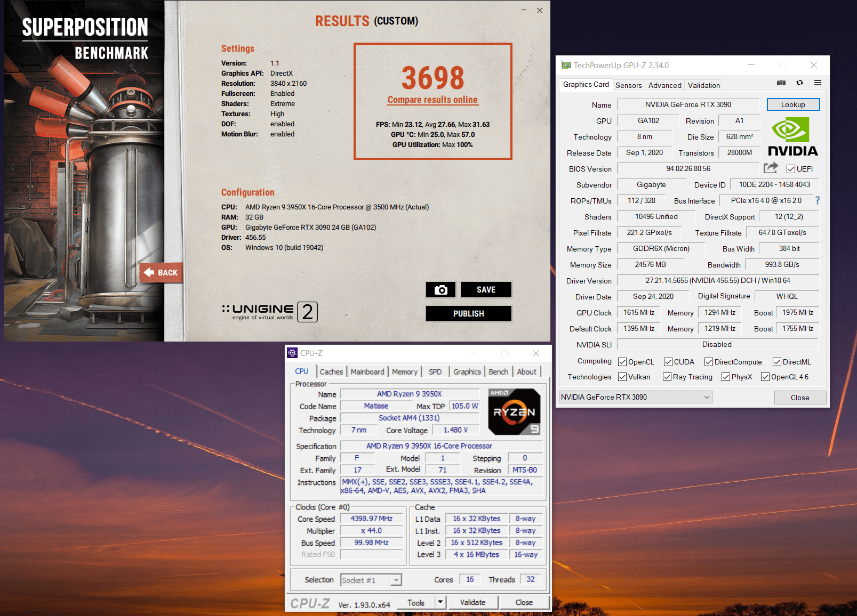Toggle the Ray Tracing checkbox
The image size is (857, 616).
pos(667,377)
